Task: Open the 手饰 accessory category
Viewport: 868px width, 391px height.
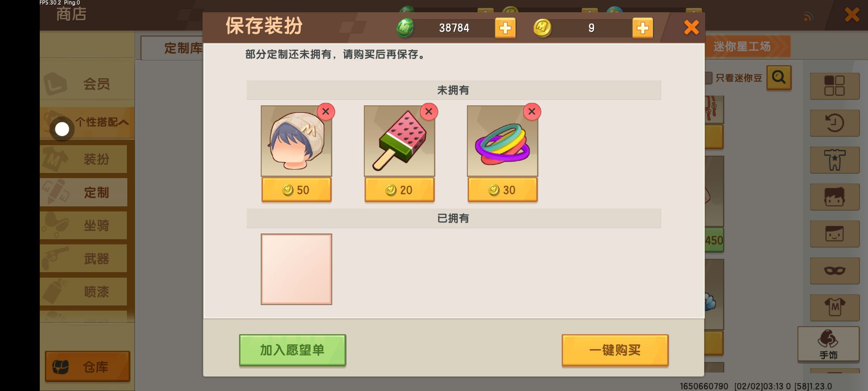Action: [x=829, y=344]
